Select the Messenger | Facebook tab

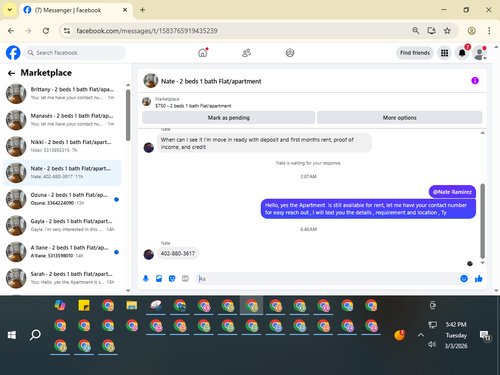76,10
